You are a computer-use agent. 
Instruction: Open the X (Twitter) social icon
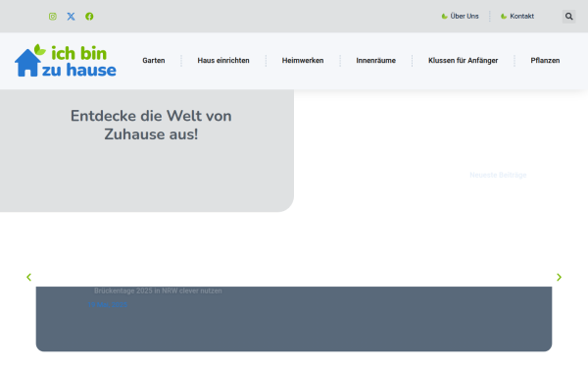click(71, 16)
